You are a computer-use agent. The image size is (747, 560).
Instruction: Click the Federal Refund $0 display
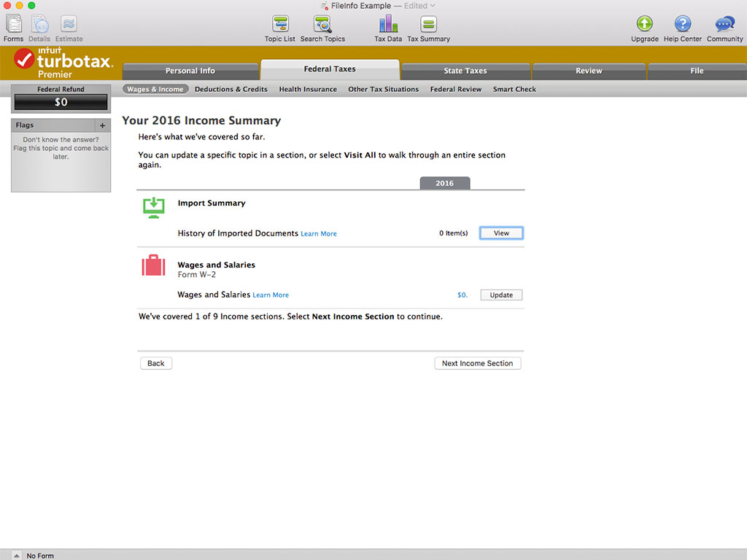coord(61,102)
